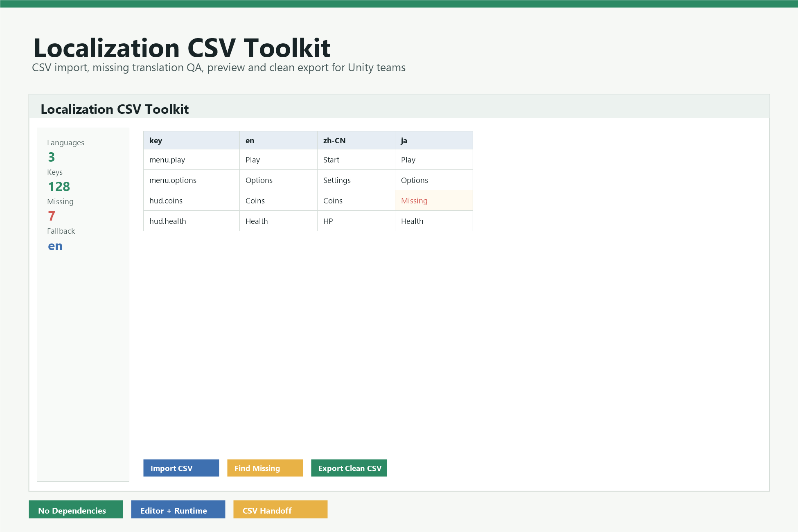Click the Missing label in sidebar

pyautogui.click(x=60, y=201)
